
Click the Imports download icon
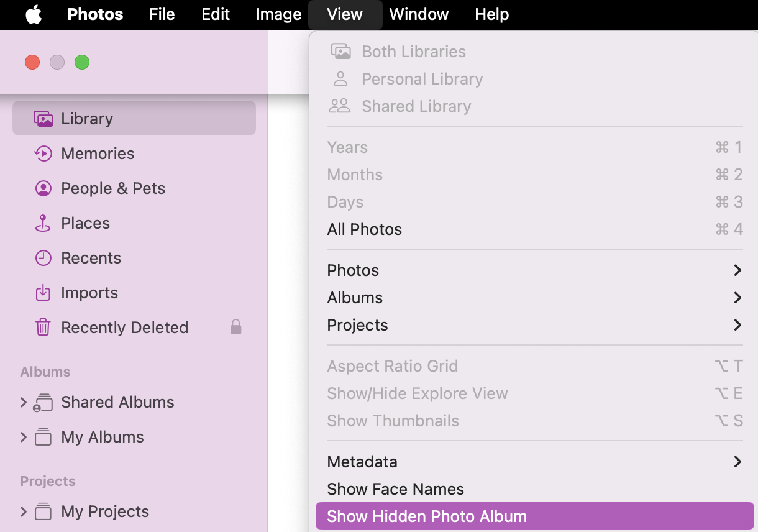pos(42,293)
